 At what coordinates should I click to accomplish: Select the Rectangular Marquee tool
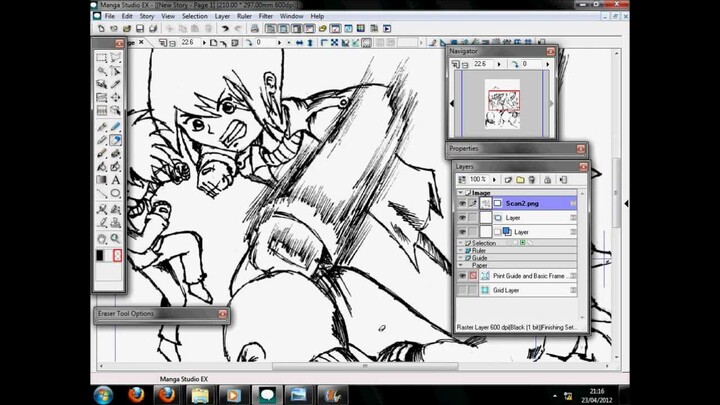pyautogui.click(x=101, y=58)
